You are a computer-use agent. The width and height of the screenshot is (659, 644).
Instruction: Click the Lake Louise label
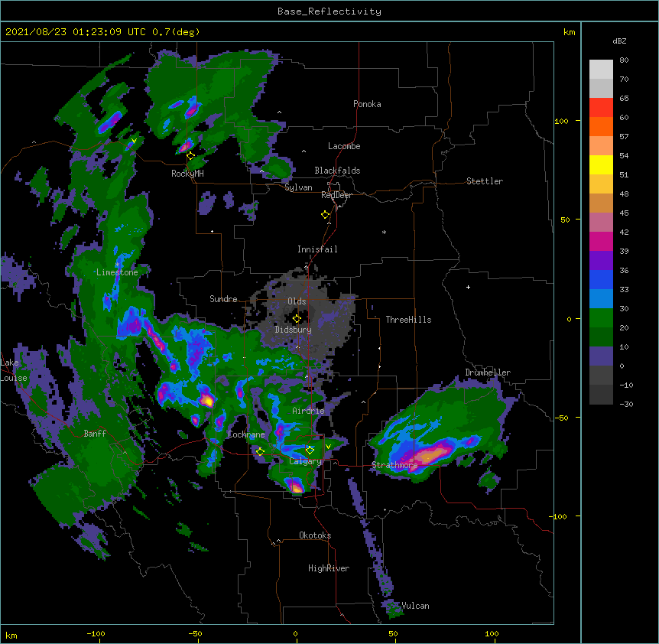tap(14, 370)
